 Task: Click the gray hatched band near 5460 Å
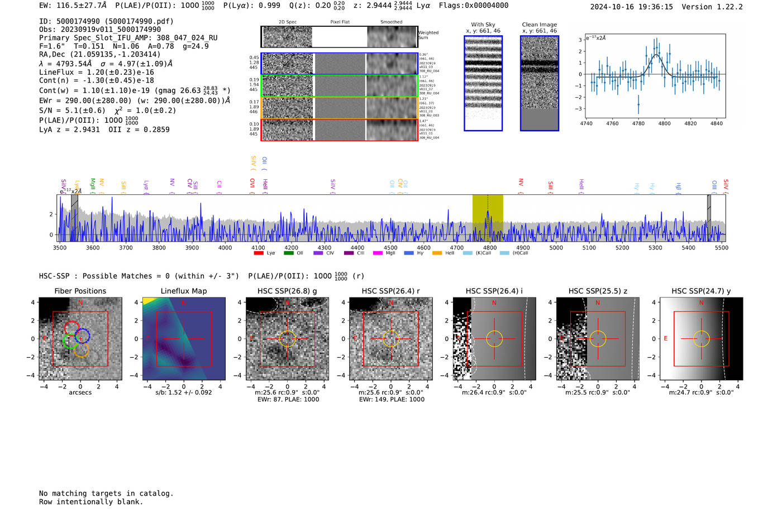point(709,218)
